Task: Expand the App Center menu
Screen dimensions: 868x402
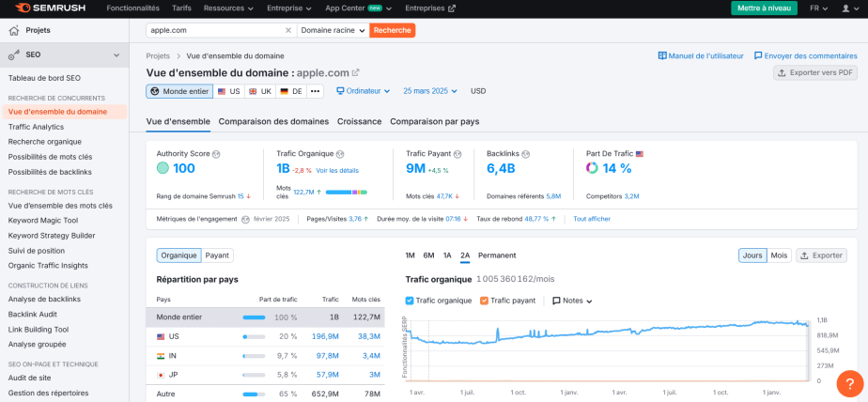Action: coord(359,8)
